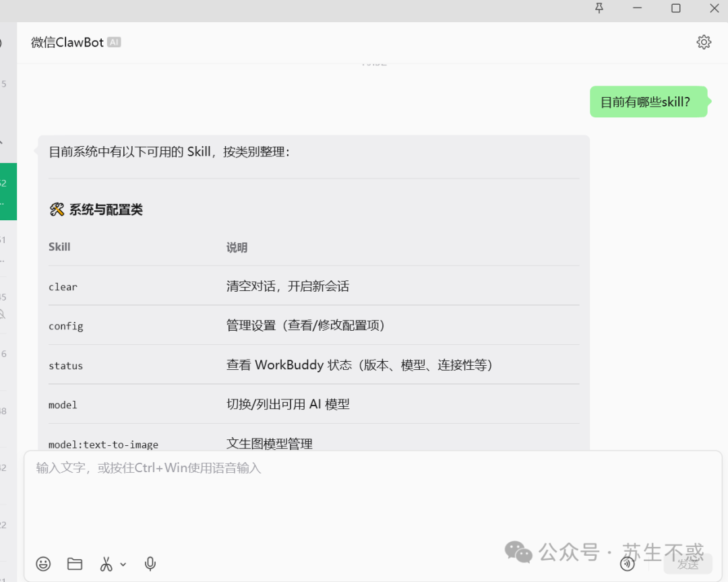728x582 pixels.
Task: Select the clear skill cell
Action: point(63,287)
